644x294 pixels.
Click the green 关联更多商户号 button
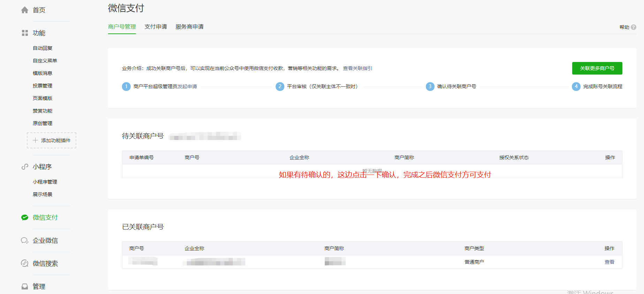597,68
